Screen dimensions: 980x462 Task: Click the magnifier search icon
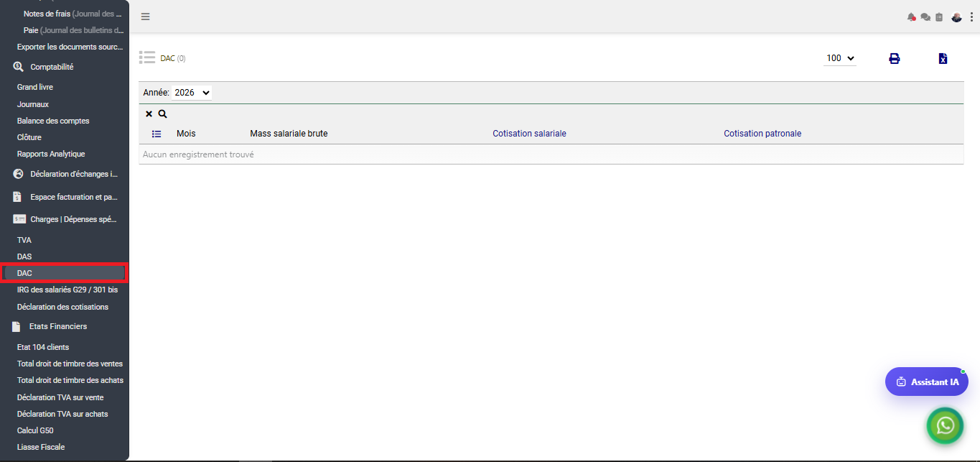[162, 114]
